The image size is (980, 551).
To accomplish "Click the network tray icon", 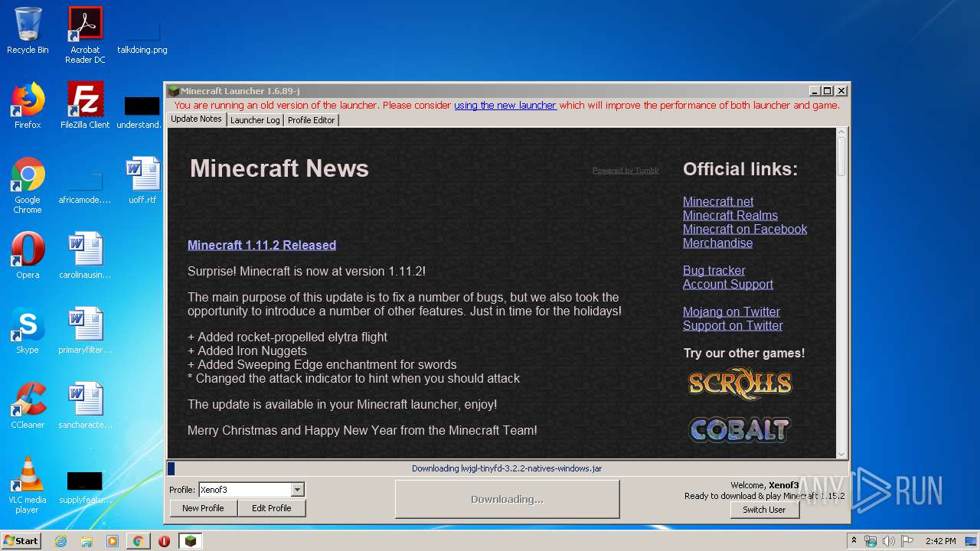I will [x=871, y=541].
